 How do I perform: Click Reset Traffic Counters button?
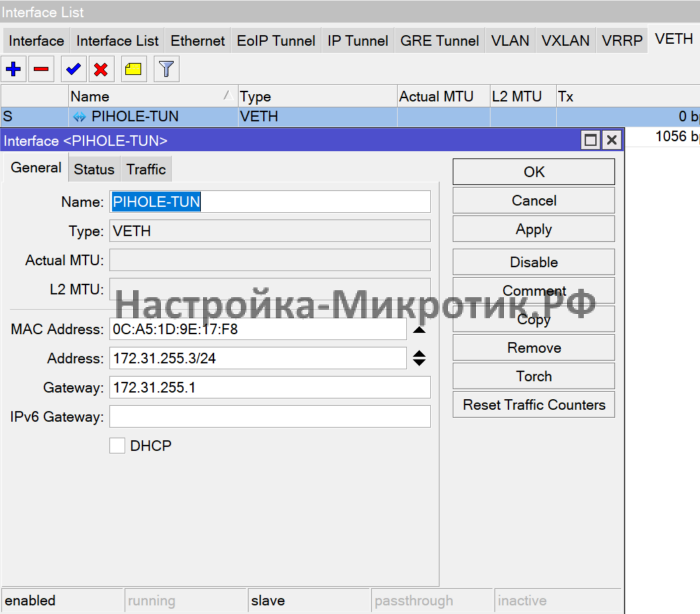click(533, 405)
